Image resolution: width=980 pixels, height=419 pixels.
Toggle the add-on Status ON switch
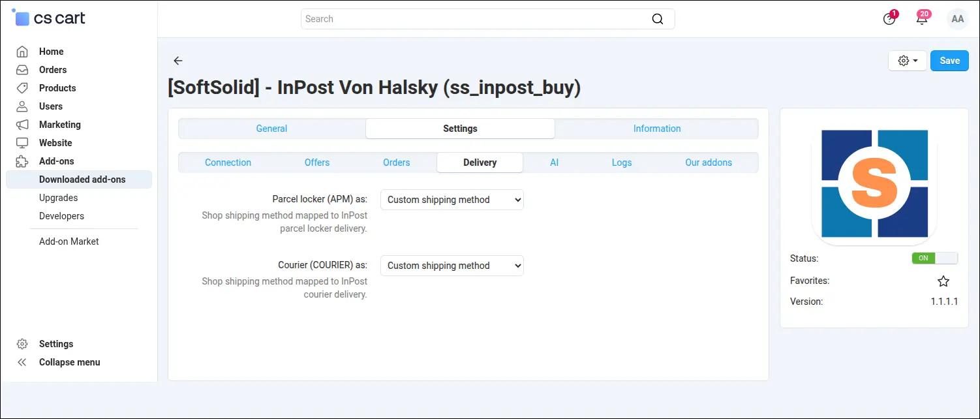click(x=935, y=258)
